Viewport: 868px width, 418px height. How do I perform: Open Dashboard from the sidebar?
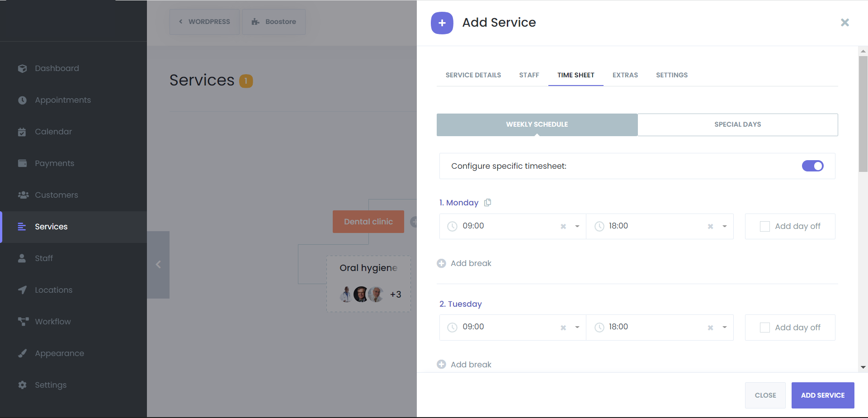57,68
